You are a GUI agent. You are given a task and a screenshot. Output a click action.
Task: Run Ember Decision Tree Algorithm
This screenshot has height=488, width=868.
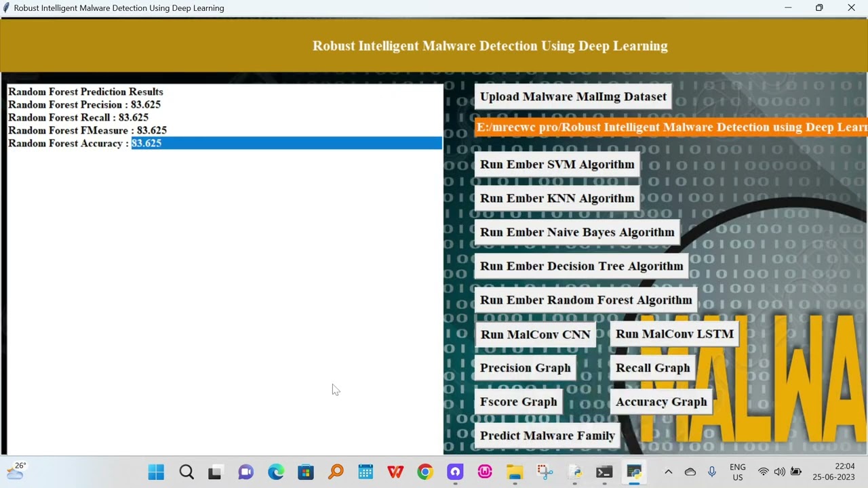pos(581,266)
